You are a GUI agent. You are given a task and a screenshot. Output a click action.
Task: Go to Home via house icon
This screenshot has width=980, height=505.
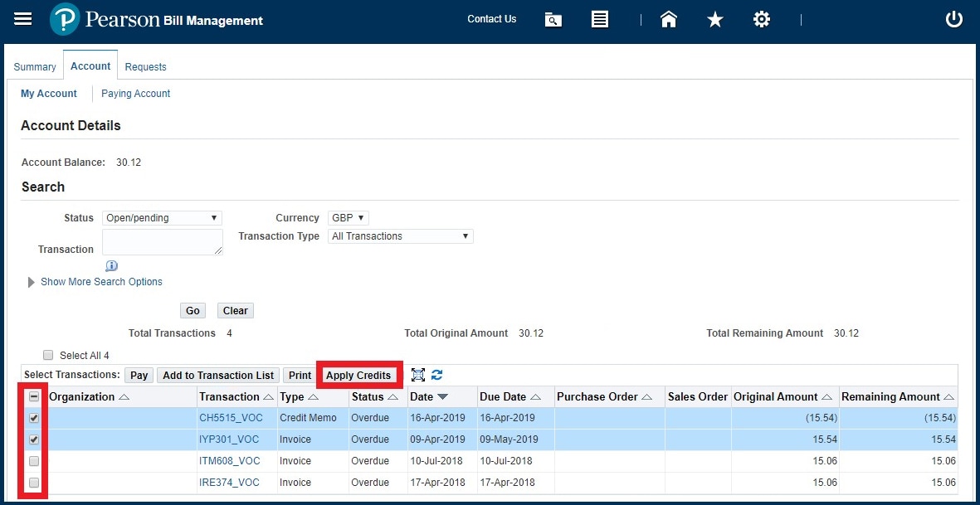[x=669, y=20]
